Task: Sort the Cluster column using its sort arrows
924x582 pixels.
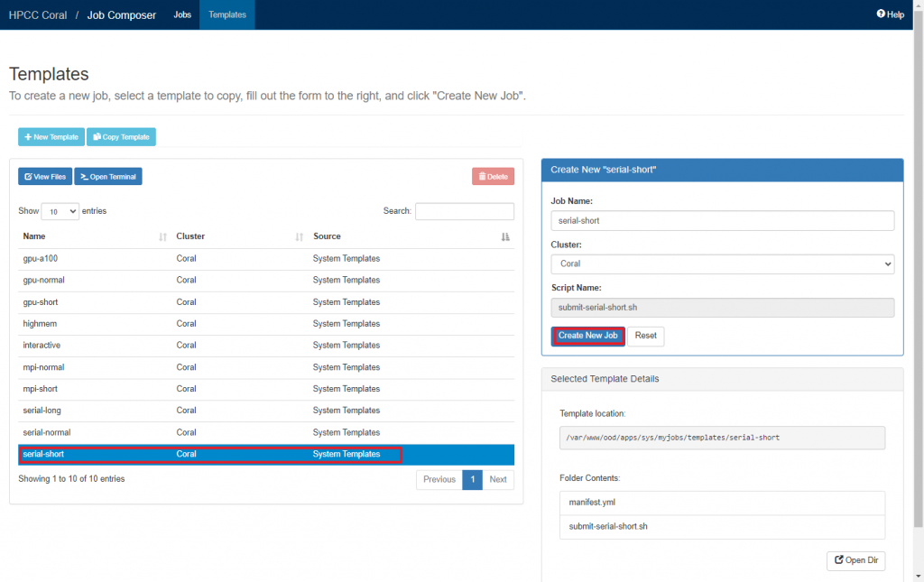Action: pos(299,236)
